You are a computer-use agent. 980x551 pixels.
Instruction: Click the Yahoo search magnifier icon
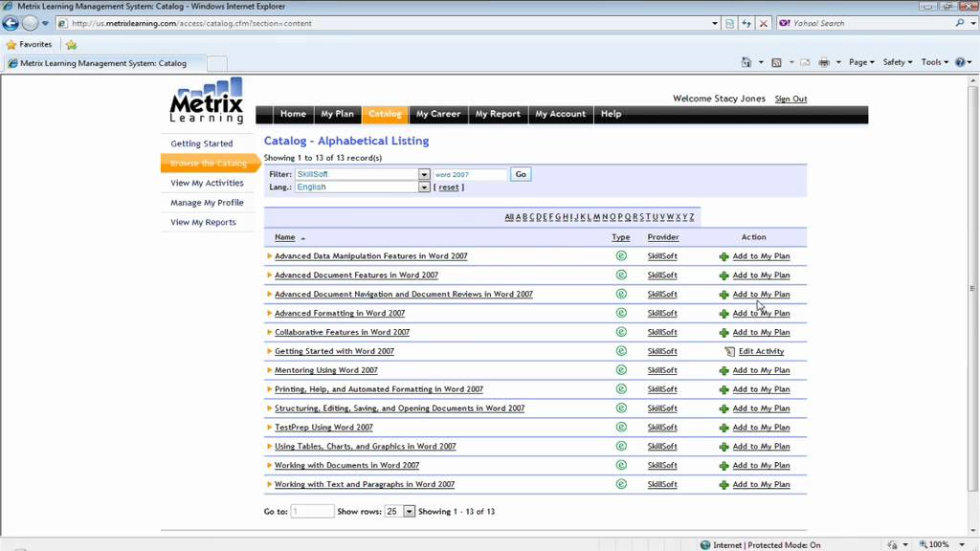pos(960,23)
